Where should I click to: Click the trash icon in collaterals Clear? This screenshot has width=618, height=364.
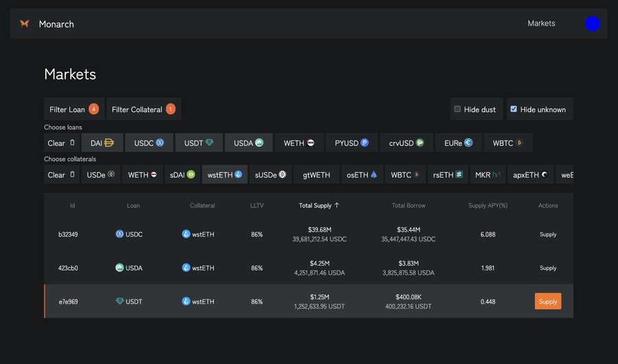click(72, 174)
